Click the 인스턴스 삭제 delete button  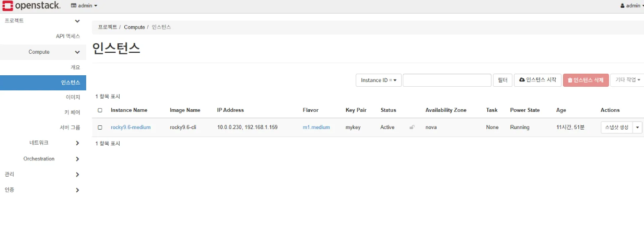[x=586, y=80]
